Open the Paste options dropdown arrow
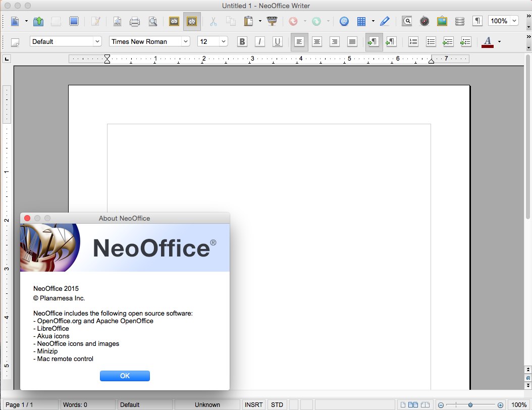 (260, 21)
